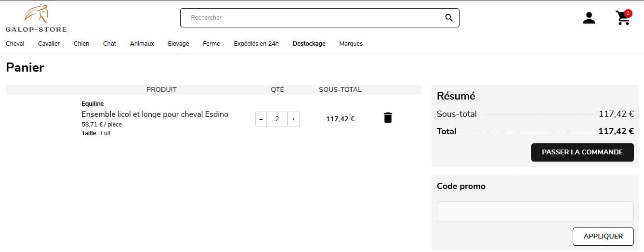Open the Chien menu
The width and height of the screenshot is (644, 252).
click(x=81, y=44)
